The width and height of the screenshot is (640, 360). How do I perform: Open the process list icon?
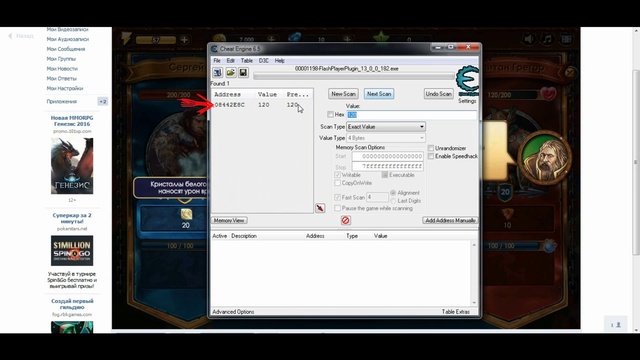[218, 73]
